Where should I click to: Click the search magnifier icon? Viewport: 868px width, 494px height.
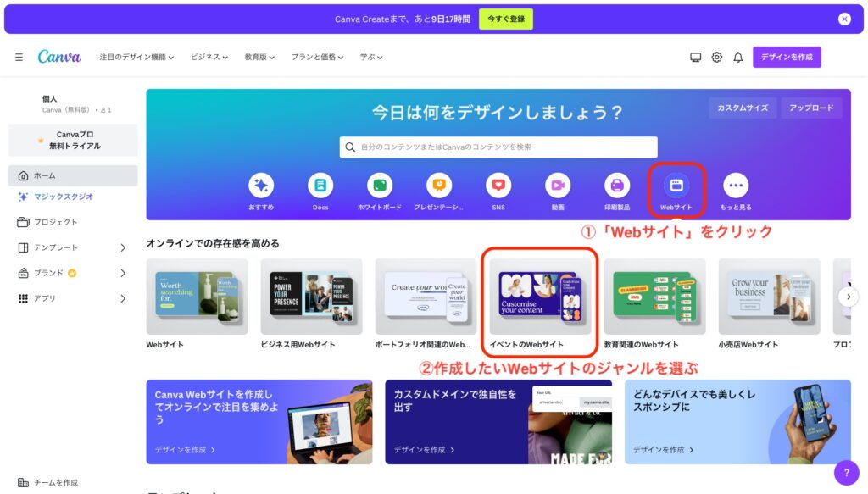(x=350, y=147)
